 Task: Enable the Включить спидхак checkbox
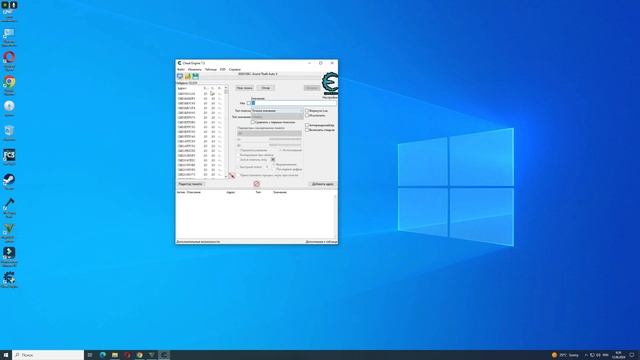click(307, 130)
